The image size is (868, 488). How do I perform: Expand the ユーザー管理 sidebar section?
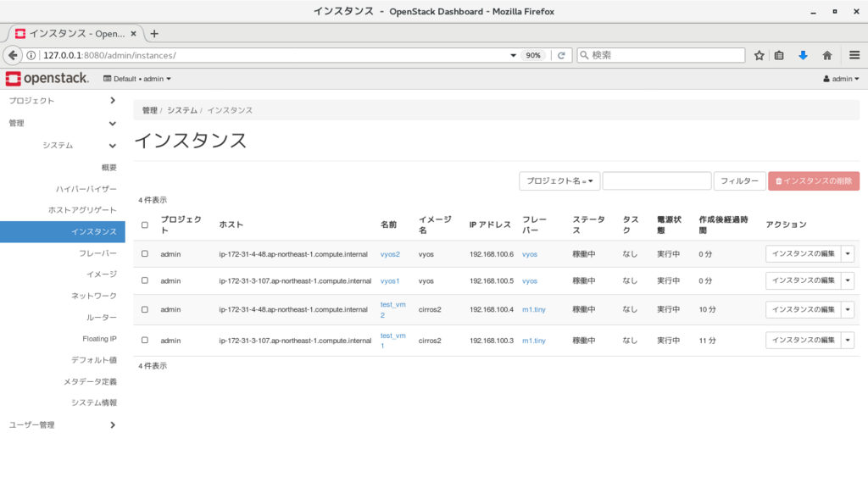tap(62, 425)
